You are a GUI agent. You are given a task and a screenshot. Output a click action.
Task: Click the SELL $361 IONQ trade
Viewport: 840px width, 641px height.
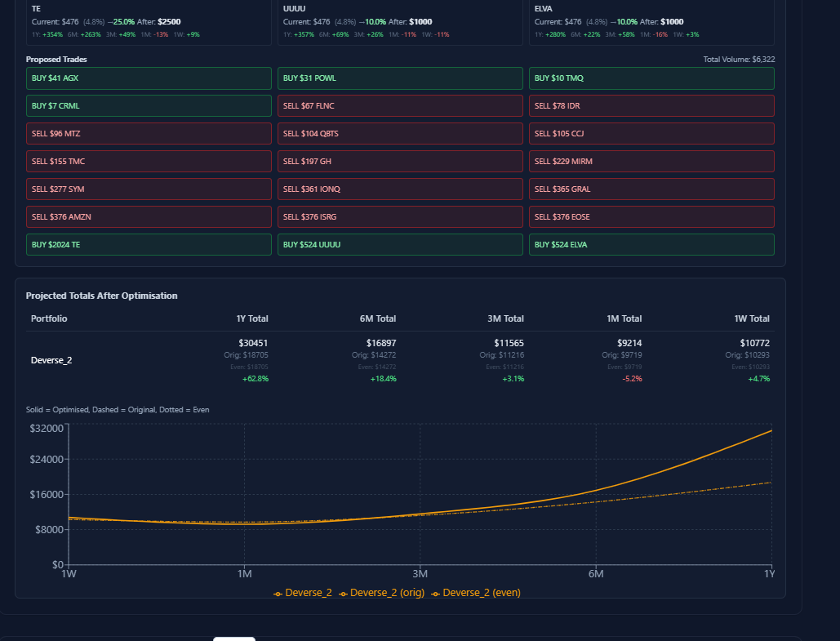tap(400, 189)
